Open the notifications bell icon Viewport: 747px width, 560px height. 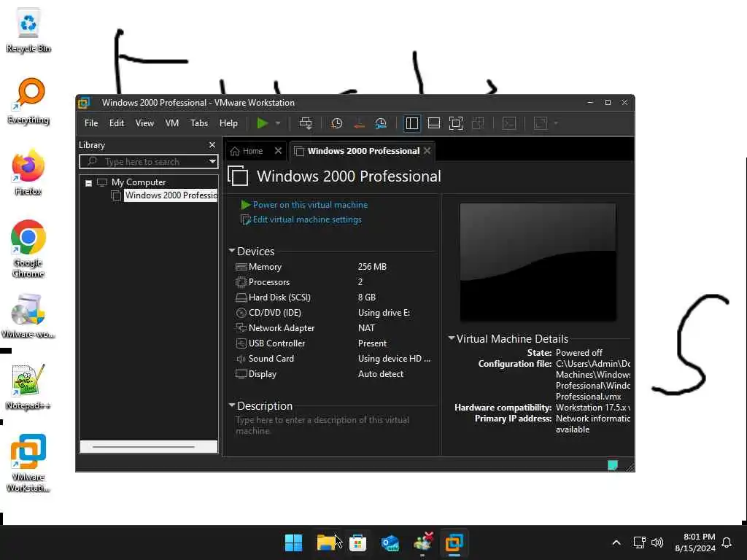tap(727, 542)
